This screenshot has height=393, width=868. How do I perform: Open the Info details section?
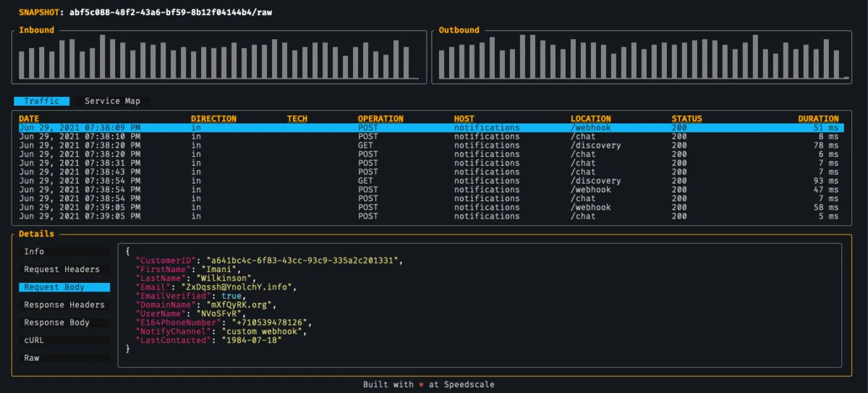tap(34, 252)
